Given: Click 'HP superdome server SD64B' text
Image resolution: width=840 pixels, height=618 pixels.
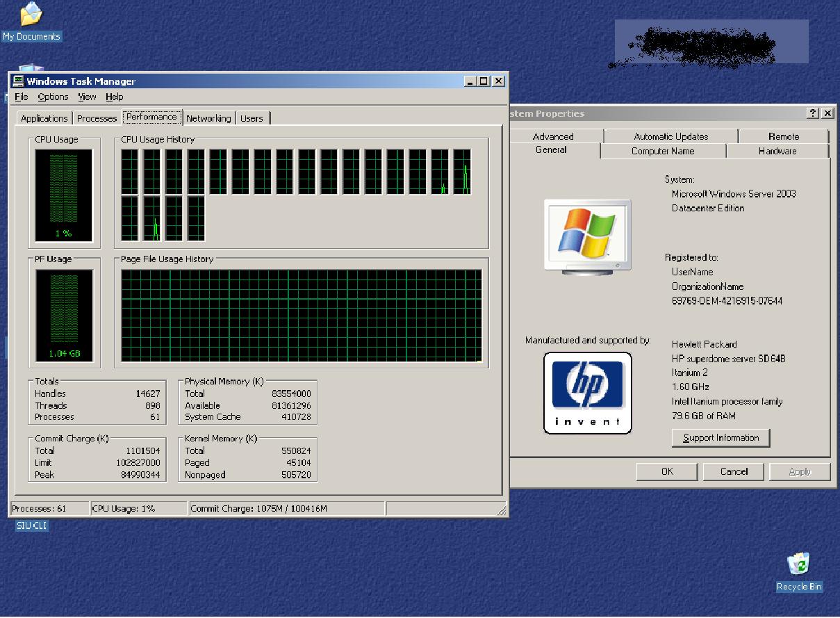Looking at the screenshot, I should pos(729,359).
